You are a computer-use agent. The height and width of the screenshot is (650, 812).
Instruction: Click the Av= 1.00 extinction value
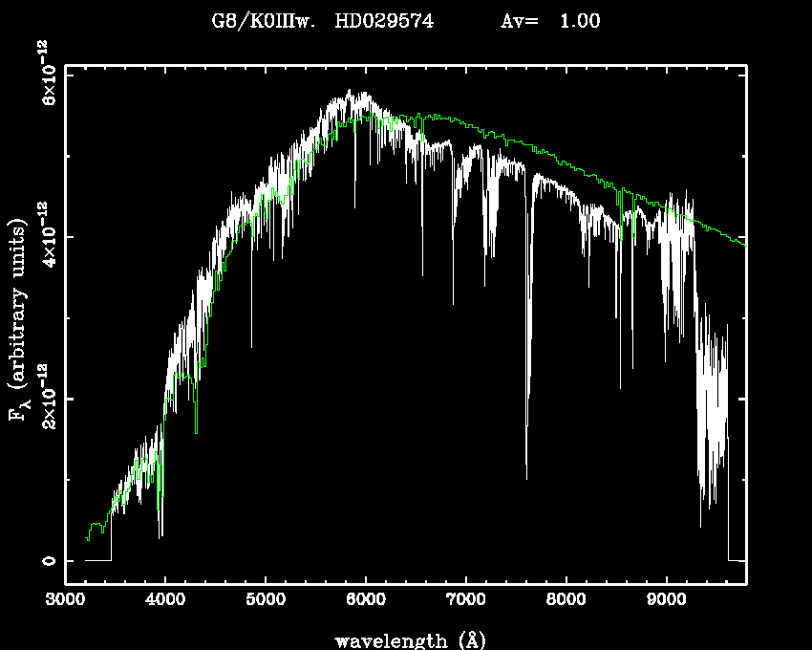[551, 21]
